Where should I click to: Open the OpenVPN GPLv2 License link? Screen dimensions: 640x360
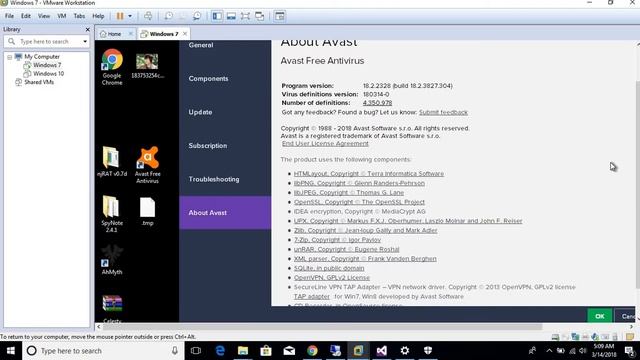tap(332, 278)
